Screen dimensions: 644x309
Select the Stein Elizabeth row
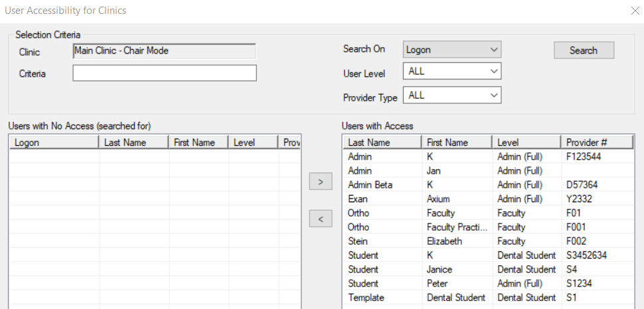pyautogui.click(x=488, y=241)
